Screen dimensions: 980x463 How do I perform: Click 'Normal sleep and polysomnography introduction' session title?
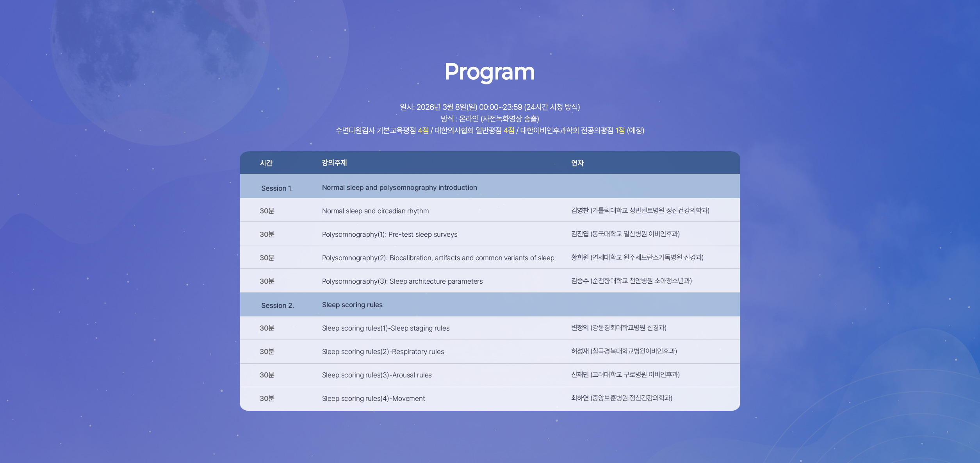tap(399, 188)
